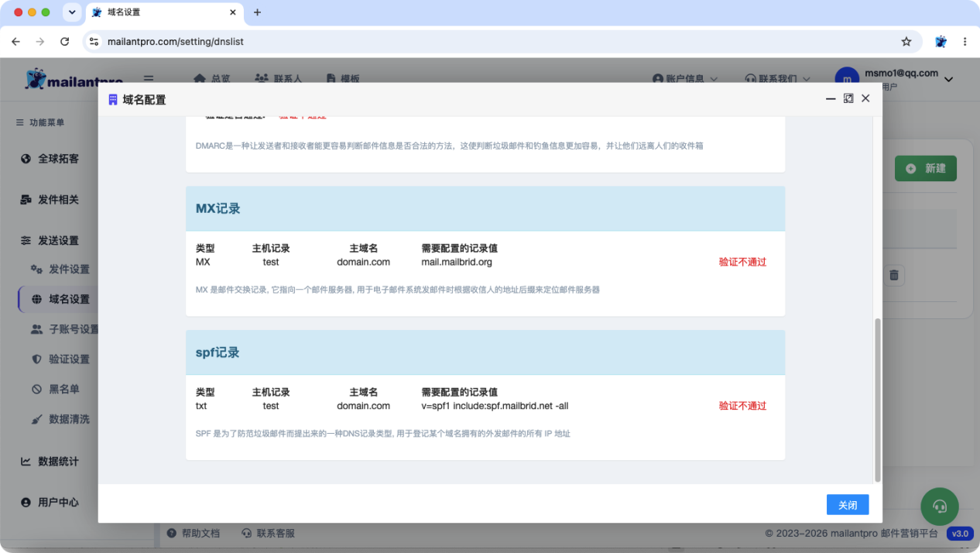Click the icon beside 发件相关

tap(26, 200)
